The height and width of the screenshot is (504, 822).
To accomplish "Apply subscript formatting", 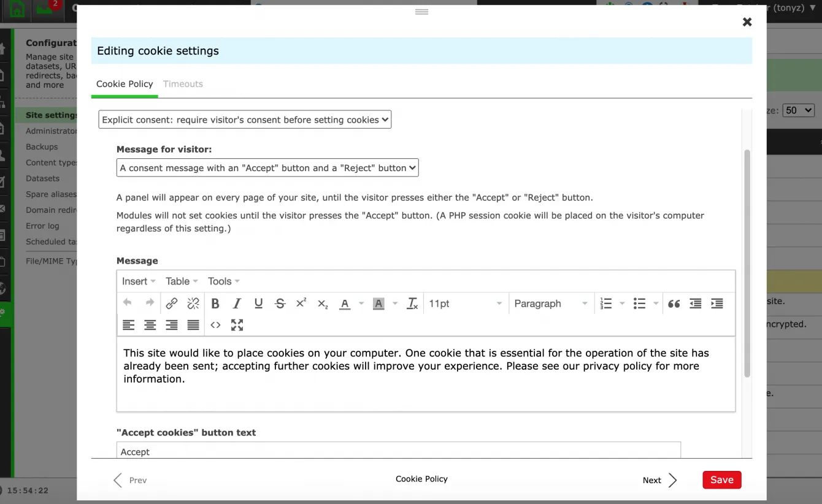I will point(323,304).
